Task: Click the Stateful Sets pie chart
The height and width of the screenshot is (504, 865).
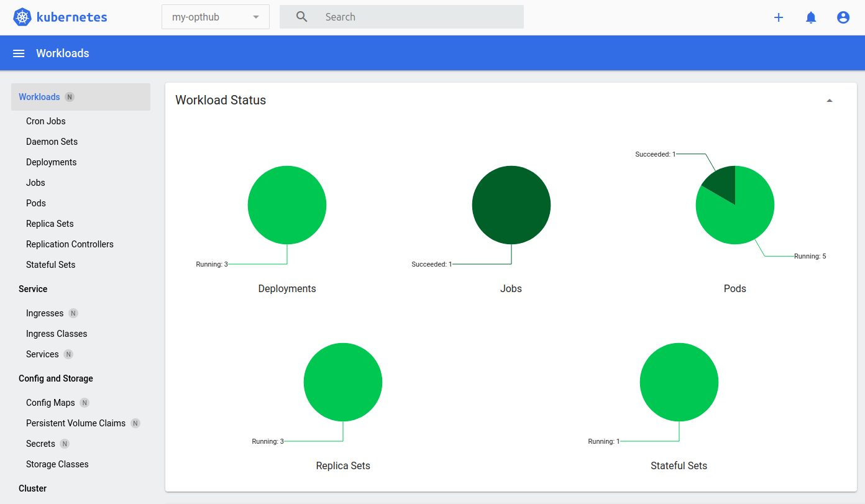Action: click(x=679, y=382)
